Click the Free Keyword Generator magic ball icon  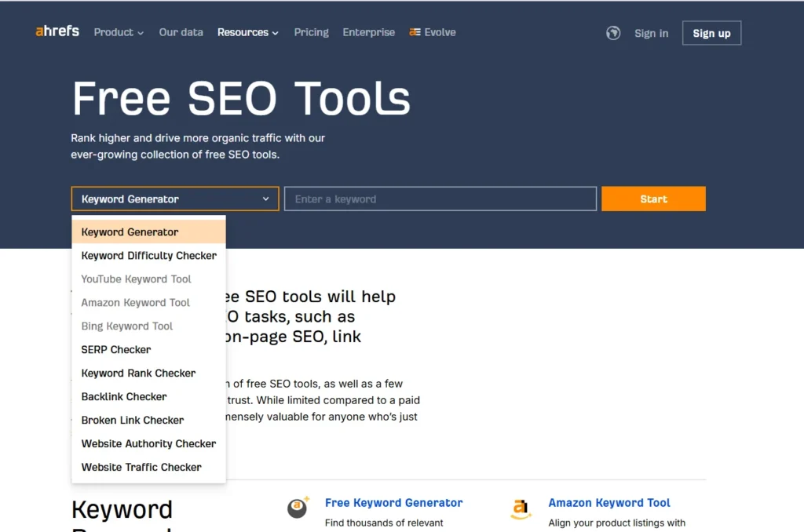click(x=298, y=508)
